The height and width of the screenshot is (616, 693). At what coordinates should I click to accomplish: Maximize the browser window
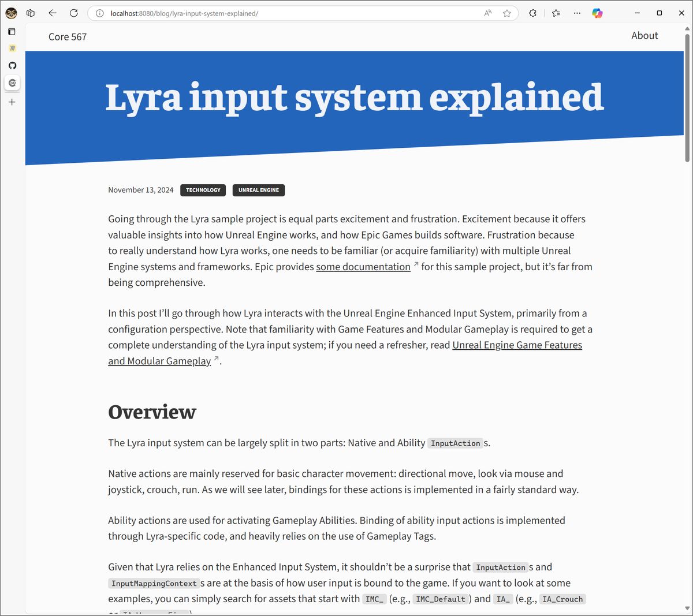(x=660, y=13)
